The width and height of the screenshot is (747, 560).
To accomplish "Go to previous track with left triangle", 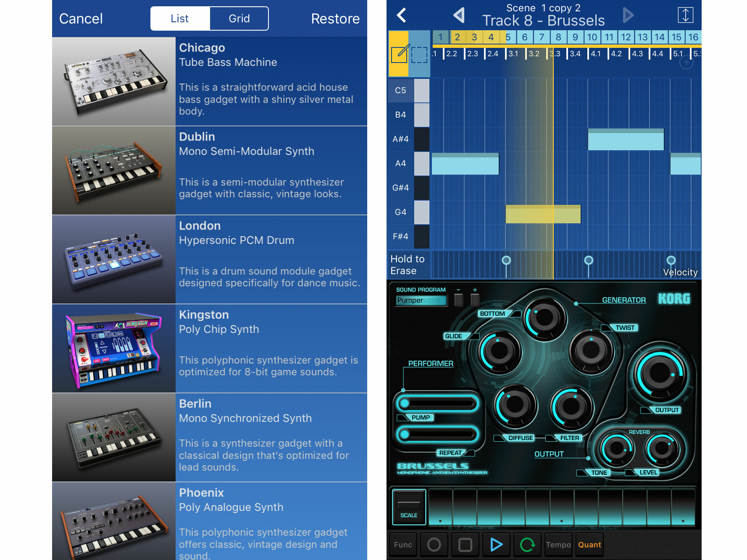I will coord(459,16).
